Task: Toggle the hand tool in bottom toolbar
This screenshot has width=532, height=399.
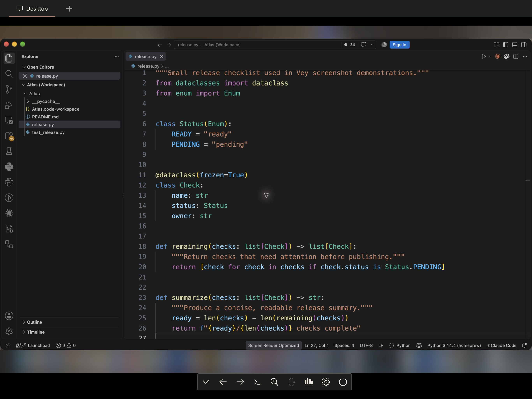Action: click(292, 382)
